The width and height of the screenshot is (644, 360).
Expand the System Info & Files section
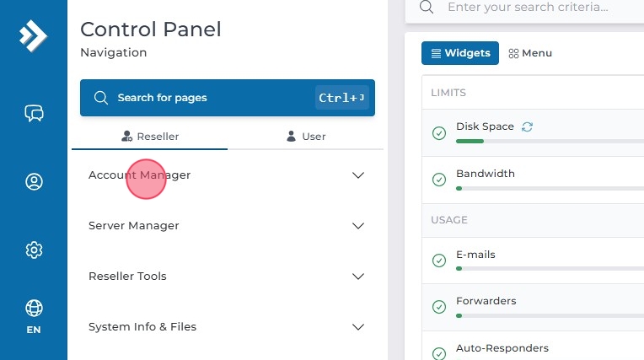click(x=227, y=327)
